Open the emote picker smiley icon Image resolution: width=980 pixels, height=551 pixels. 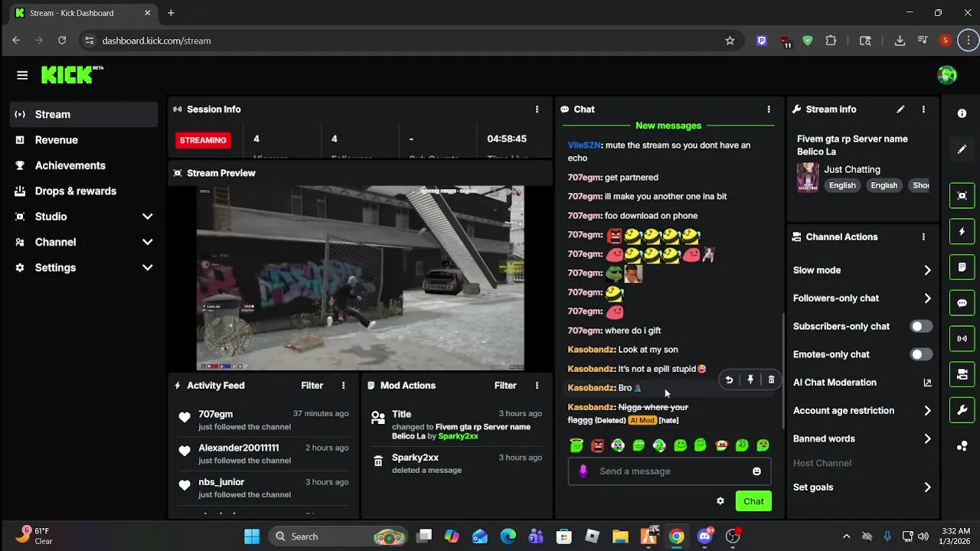click(x=756, y=471)
